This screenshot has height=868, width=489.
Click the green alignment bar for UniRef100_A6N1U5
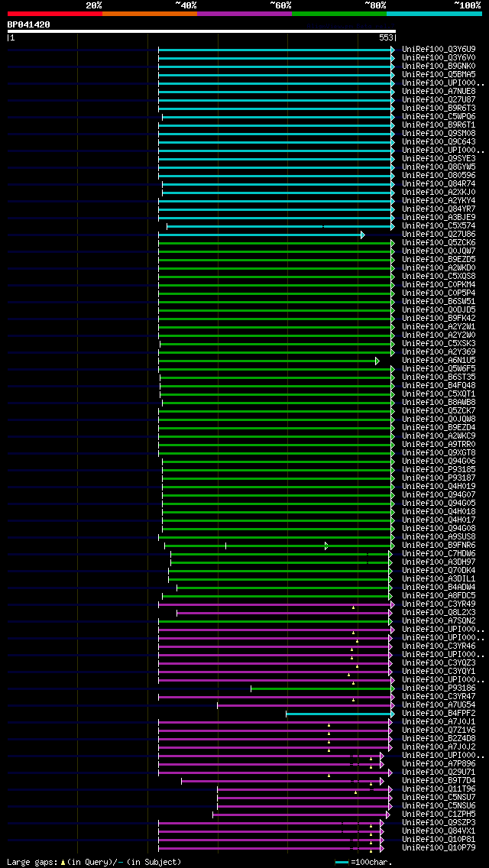pyautogui.click(x=269, y=361)
